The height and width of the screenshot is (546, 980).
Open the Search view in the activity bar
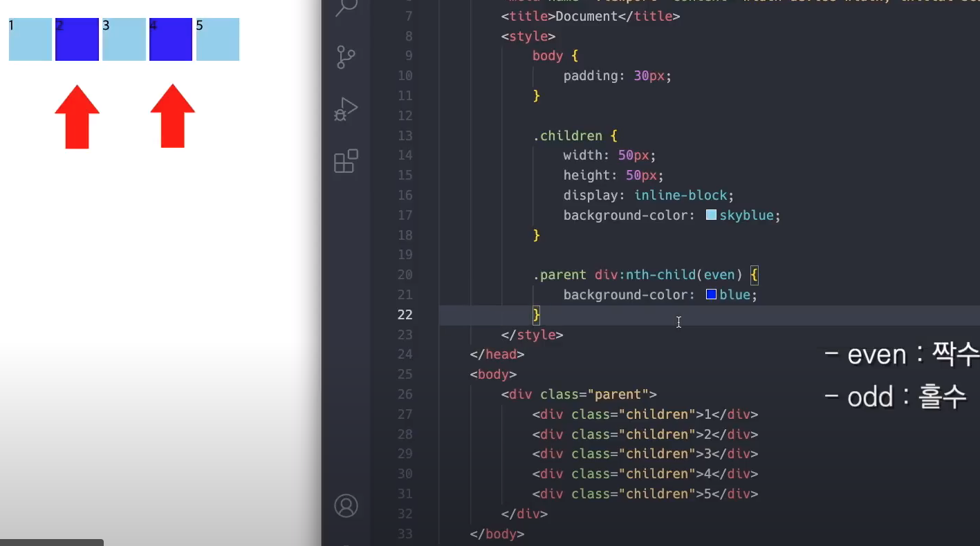coord(346,8)
